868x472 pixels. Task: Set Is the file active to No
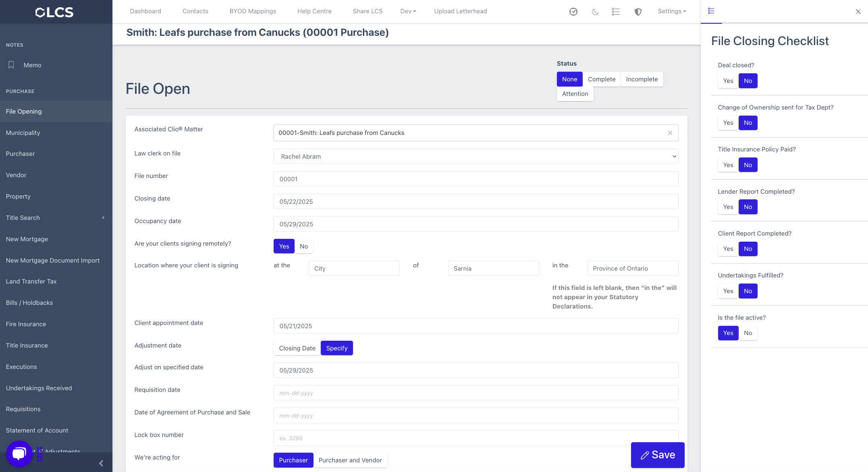coord(748,333)
